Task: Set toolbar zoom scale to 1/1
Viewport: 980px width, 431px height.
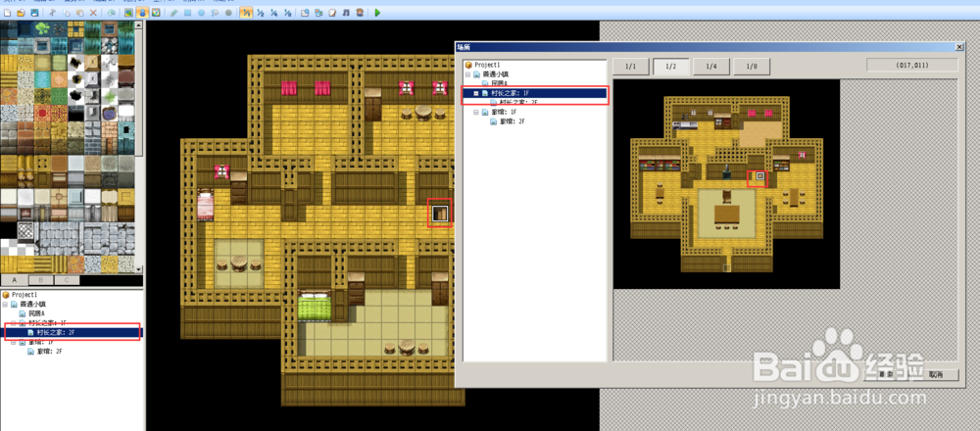Action: coord(247,13)
